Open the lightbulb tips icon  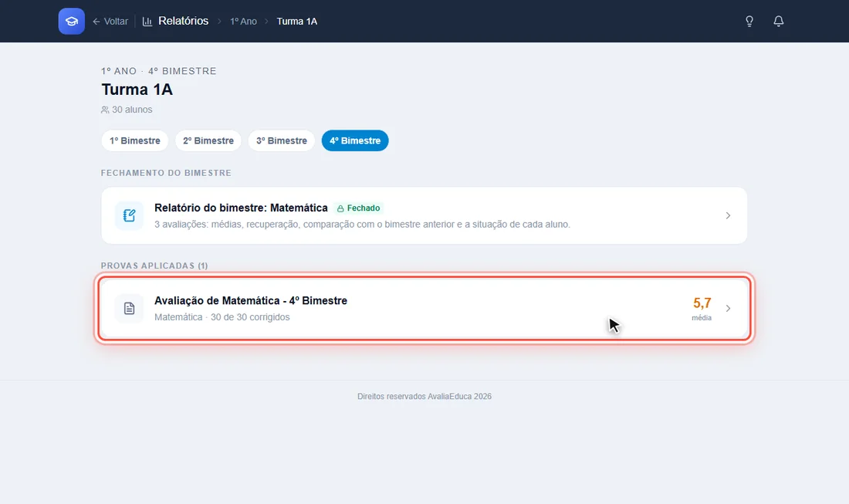coord(749,21)
